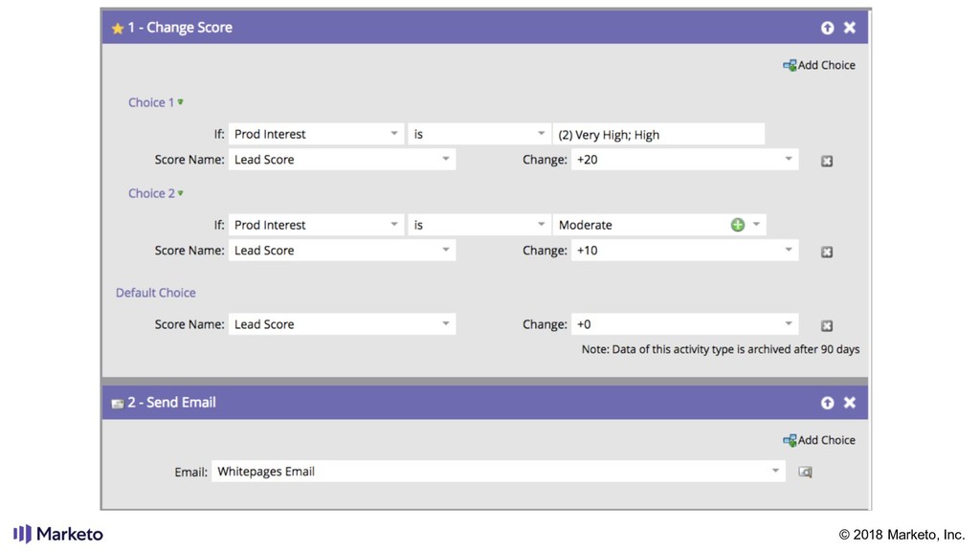980x551 pixels.
Task: Open Default Choice Lead Score name dropdown
Action: click(446, 324)
